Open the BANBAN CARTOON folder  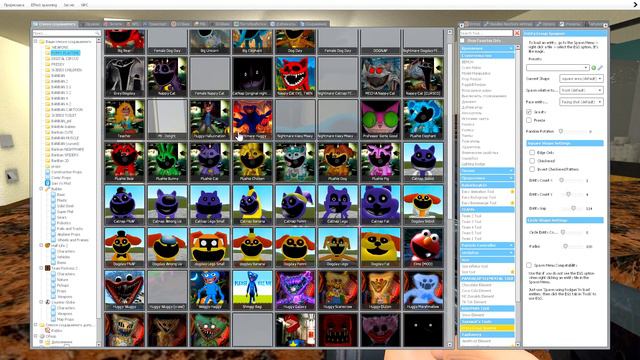[67, 109]
